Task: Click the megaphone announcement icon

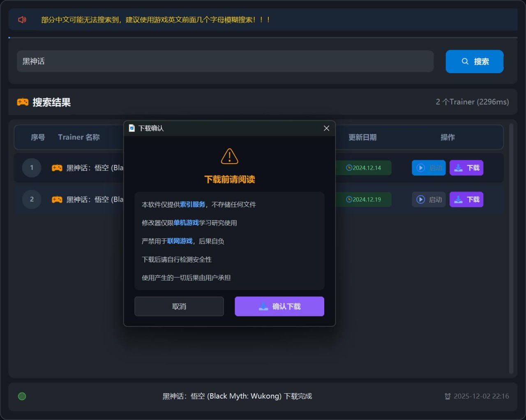Action: (x=22, y=19)
